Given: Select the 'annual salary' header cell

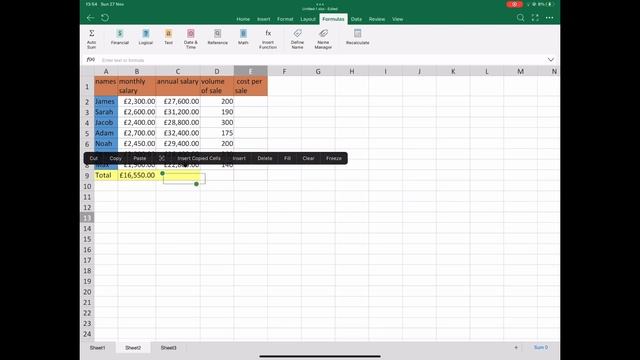Looking at the screenshot, I should pos(178,86).
